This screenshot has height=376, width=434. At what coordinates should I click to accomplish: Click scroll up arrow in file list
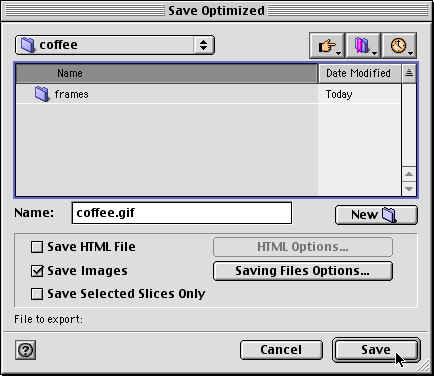tap(409, 174)
